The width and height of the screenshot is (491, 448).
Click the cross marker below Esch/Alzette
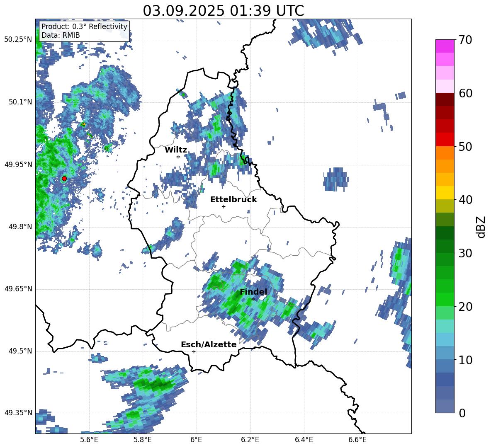pos(194,351)
